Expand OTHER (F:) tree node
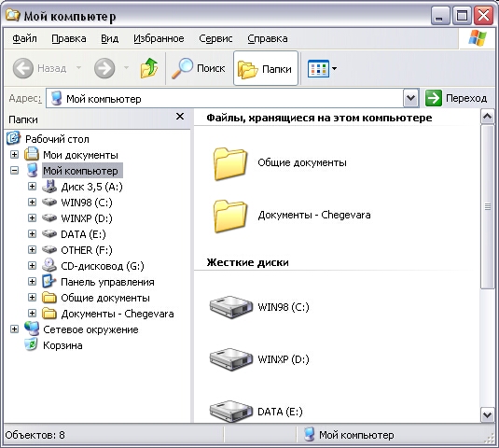This screenshot has width=499, height=448. tap(32, 249)
